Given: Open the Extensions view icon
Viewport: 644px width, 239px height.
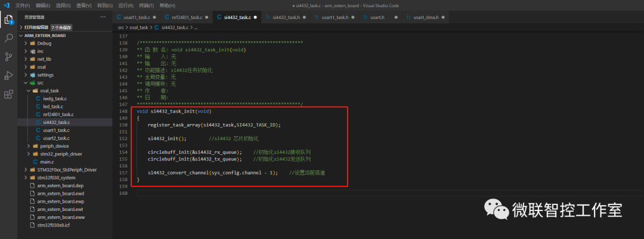Looking at the screenshot, I should tap(8, 94).
